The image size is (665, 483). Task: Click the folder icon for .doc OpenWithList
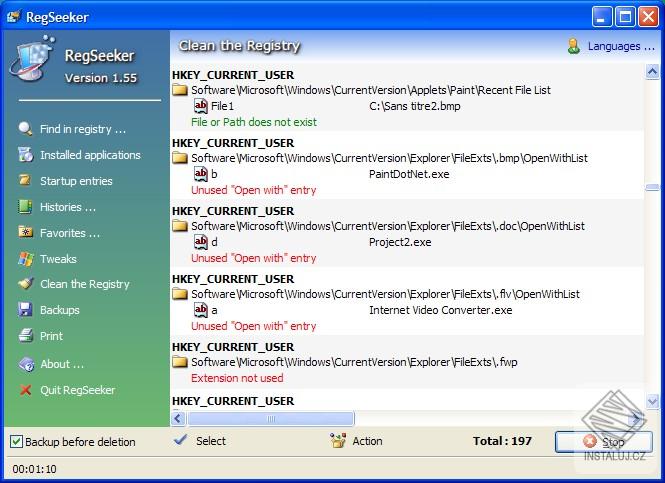pyautogui.click(x=180, y=226)
